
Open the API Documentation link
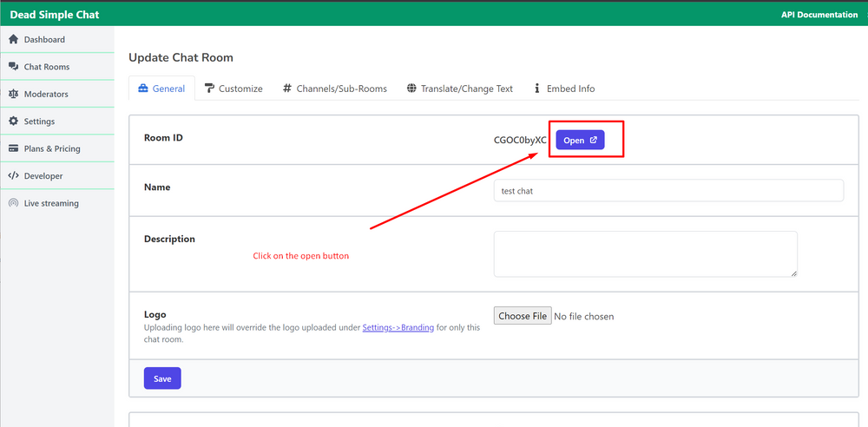(819, 15)
